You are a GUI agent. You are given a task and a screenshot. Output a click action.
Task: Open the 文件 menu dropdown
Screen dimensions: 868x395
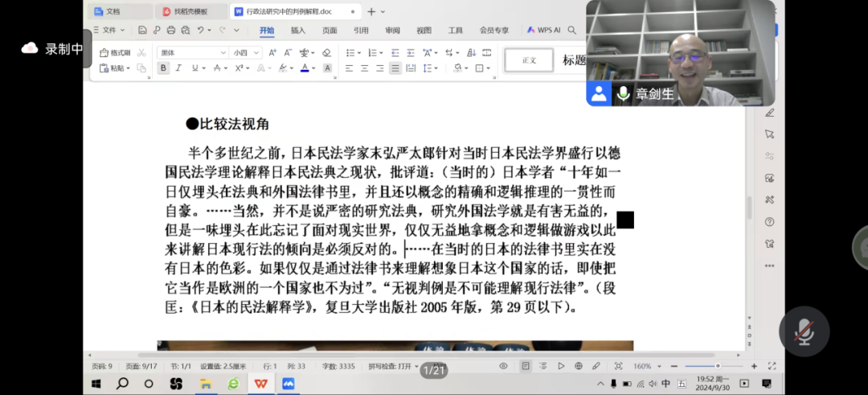click(x=109, y=31)
